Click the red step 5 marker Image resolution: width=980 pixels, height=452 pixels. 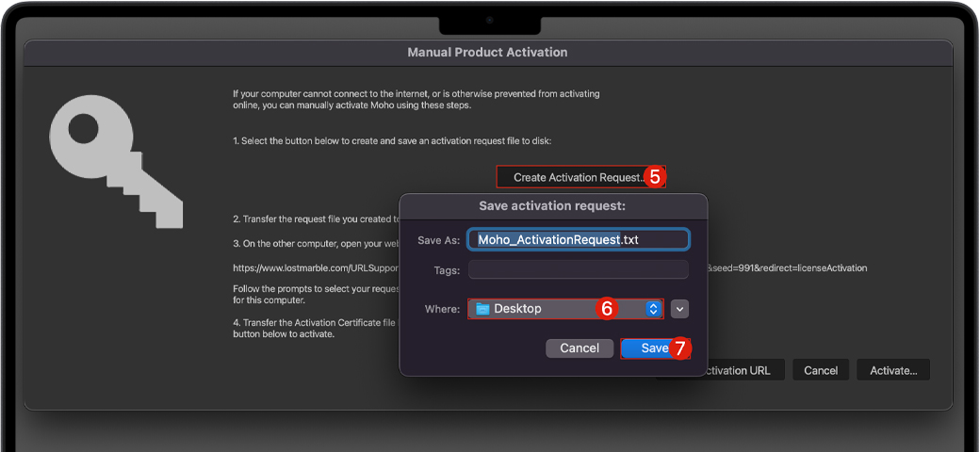pos(656,177)
